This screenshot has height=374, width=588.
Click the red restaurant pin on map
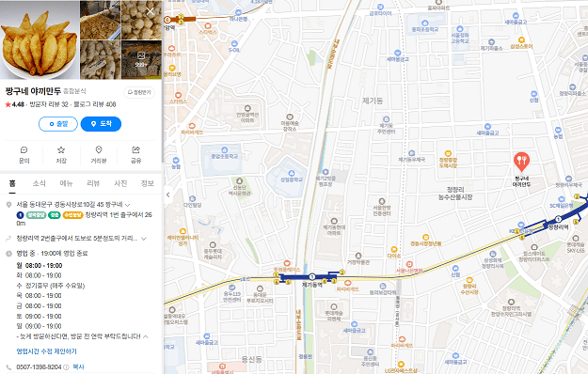(521, 162)
